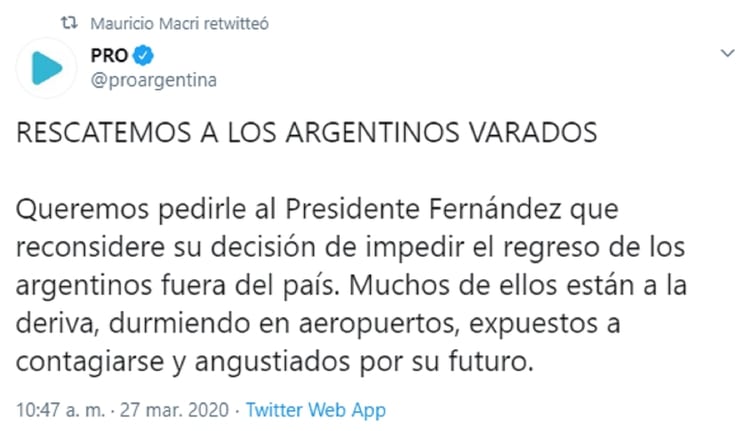Viewport: 750px width, 431px height.
Task: Open the Twitter Web App link
Action: click(316, 410)
